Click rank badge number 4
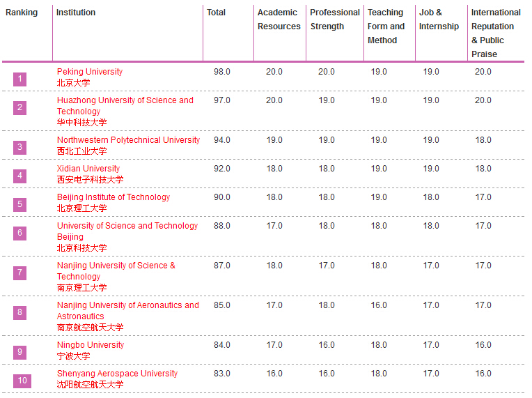The image size is (532, 398). pos(19,176)
